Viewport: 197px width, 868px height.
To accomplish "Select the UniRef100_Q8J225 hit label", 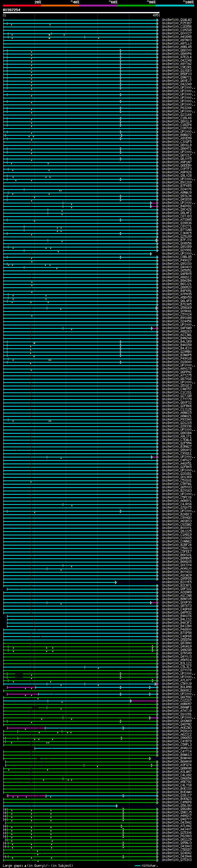I will [x=177, y=531].
